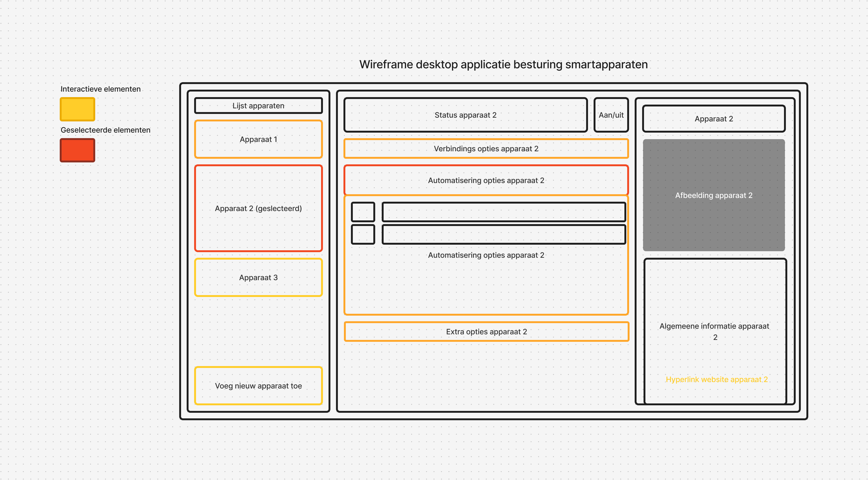Image resolution: width=868 pixels, height=480 pixels.
Task: Click the Geselecteerde elementen legend label
Action: (105, 130)
